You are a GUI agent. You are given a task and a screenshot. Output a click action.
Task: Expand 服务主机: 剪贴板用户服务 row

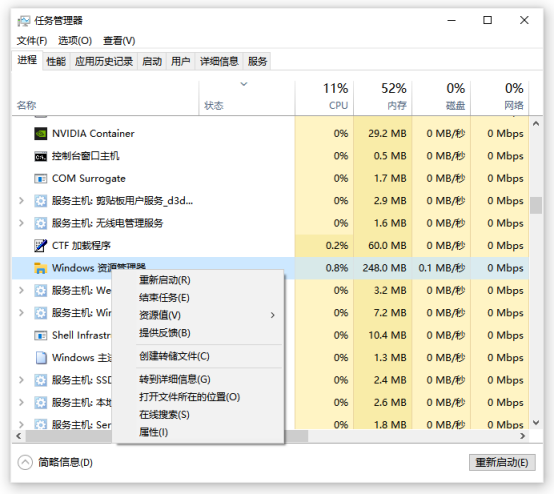click(x=21, y=201)
